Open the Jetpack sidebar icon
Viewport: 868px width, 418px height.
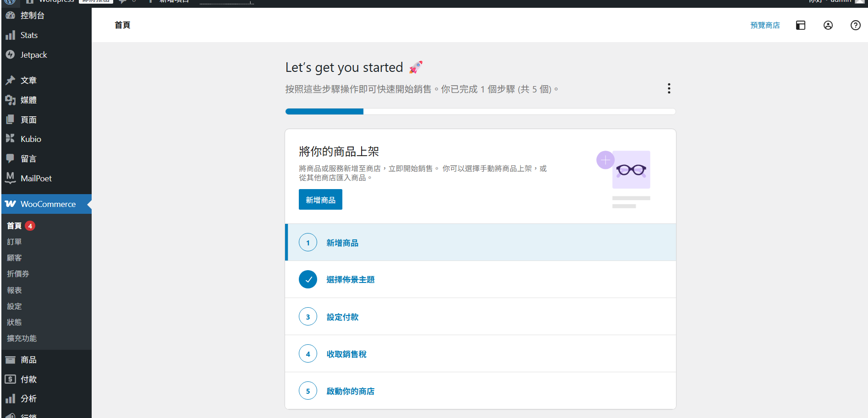coord(10,54)
